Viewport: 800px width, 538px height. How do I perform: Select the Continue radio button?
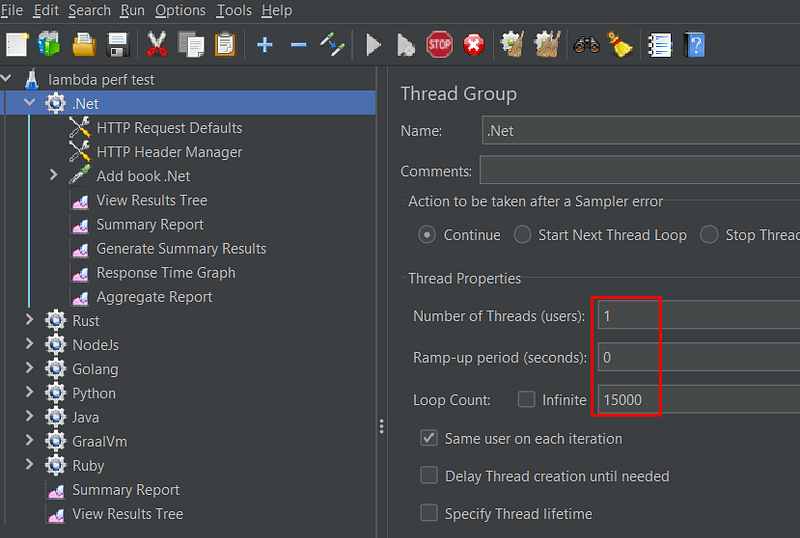coord(427,235)
